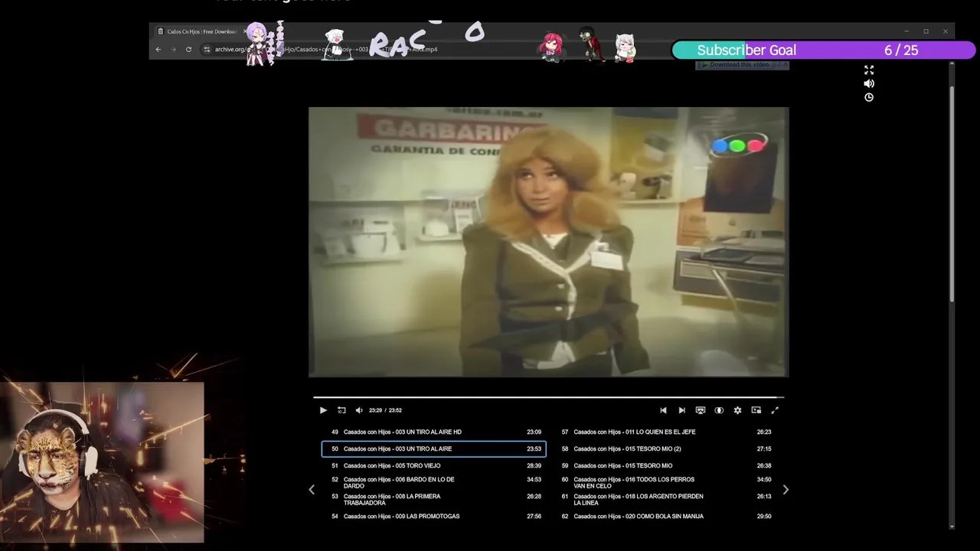Viewport: 980px width, 551px height.
Task: Enter fullscreen from player controls
Action: 775,410
